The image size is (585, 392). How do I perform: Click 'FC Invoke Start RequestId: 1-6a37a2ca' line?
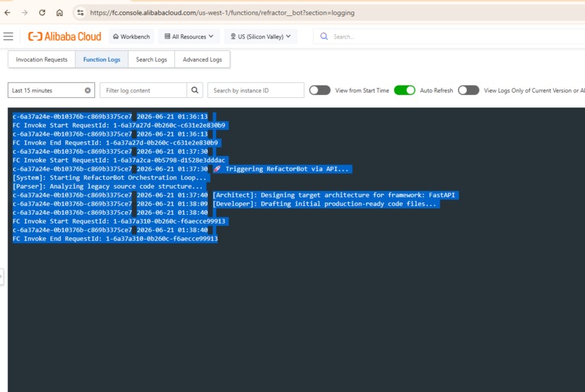pos(119,160)
